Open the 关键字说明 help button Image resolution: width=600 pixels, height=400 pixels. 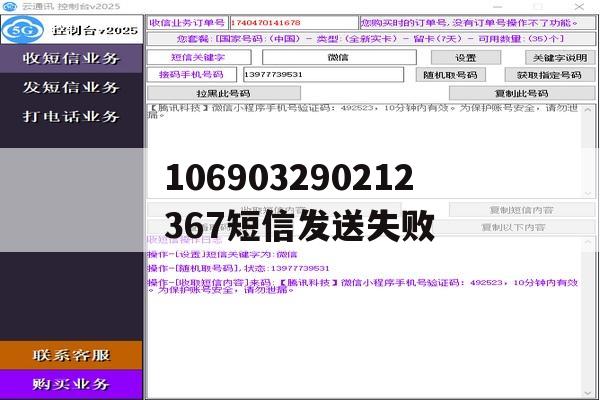pyautogui.click(x=560, y=58)
